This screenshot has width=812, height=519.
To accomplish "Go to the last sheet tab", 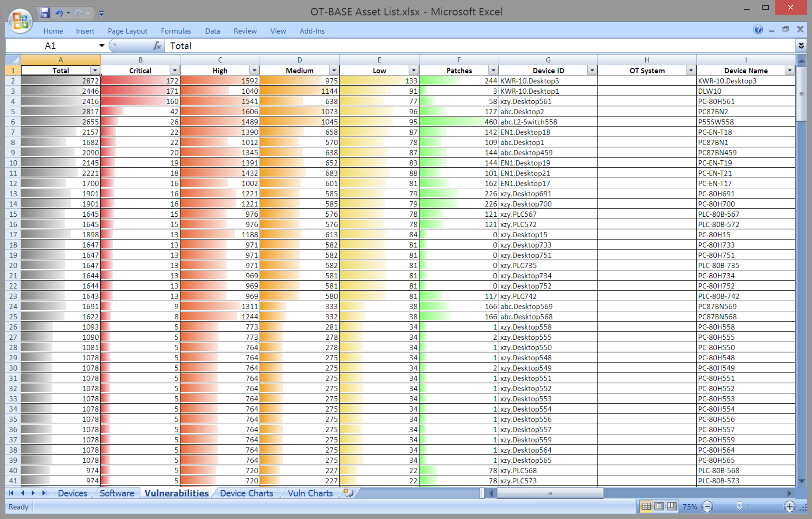I will 44,493.
